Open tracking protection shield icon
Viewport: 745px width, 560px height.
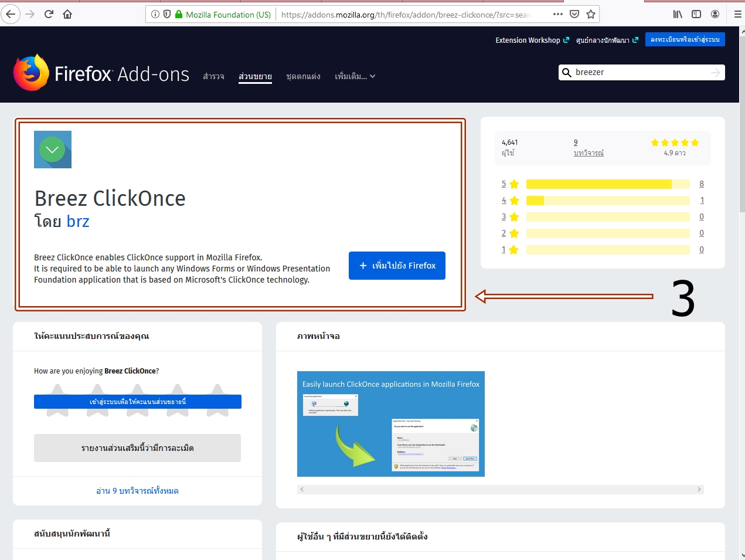tap(167, 14)
